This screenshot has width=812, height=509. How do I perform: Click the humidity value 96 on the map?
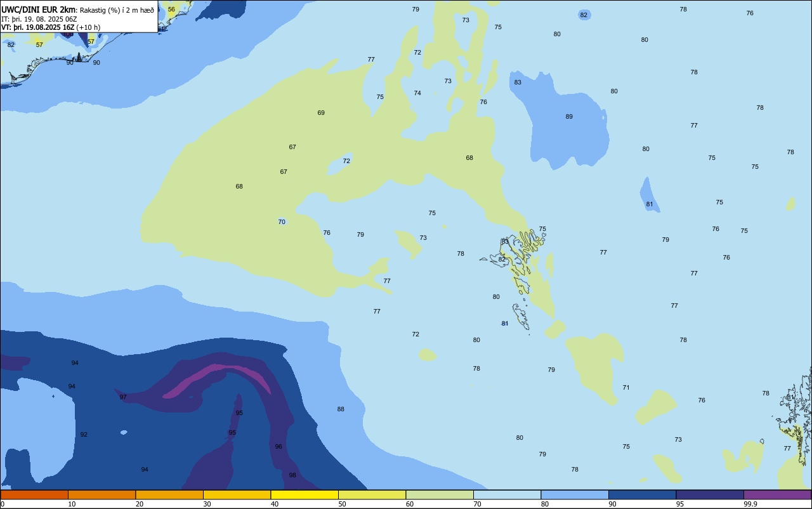tap(278, 447)
